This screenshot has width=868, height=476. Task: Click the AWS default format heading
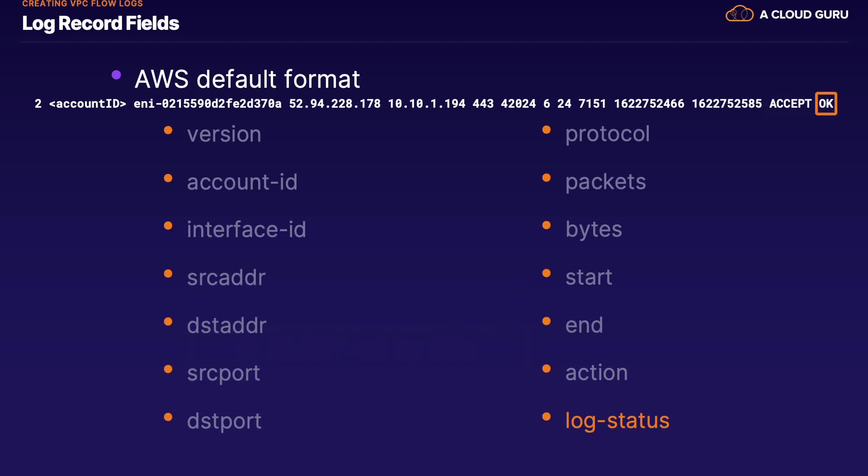pyautogui.click(x=247, y=79)
